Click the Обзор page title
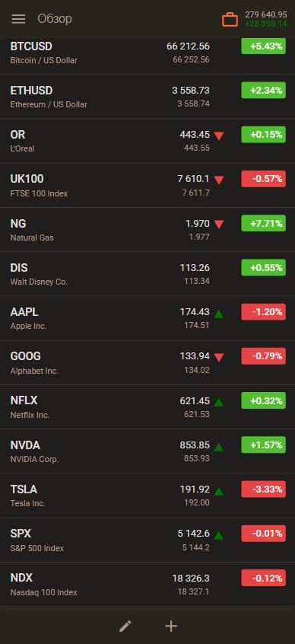 tap(55, 19)
